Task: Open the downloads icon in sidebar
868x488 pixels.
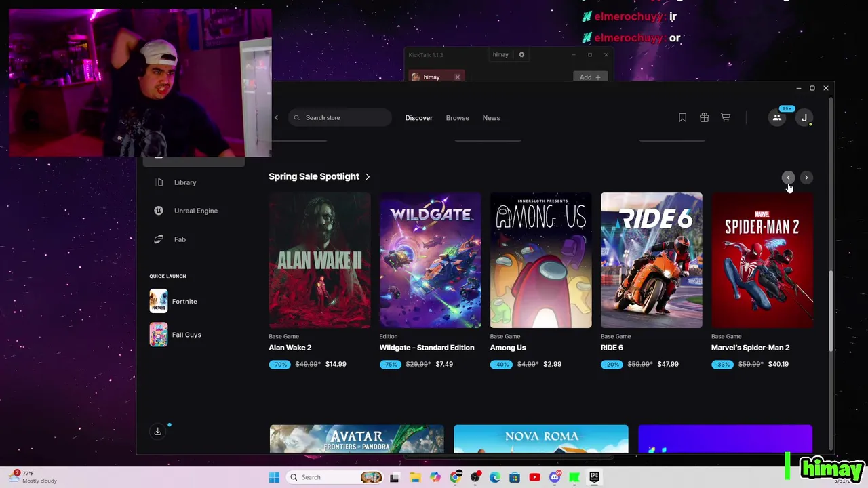Action: click(157, 431)
